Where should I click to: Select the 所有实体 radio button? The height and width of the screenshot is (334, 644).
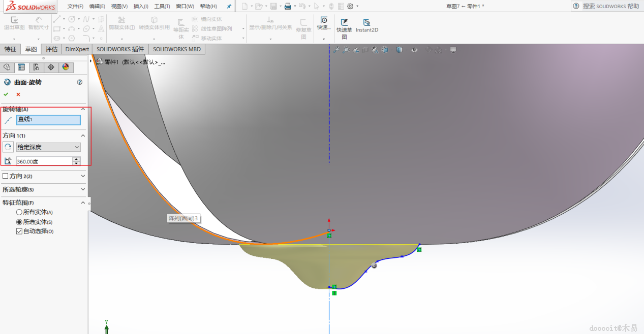coord(19,212)
